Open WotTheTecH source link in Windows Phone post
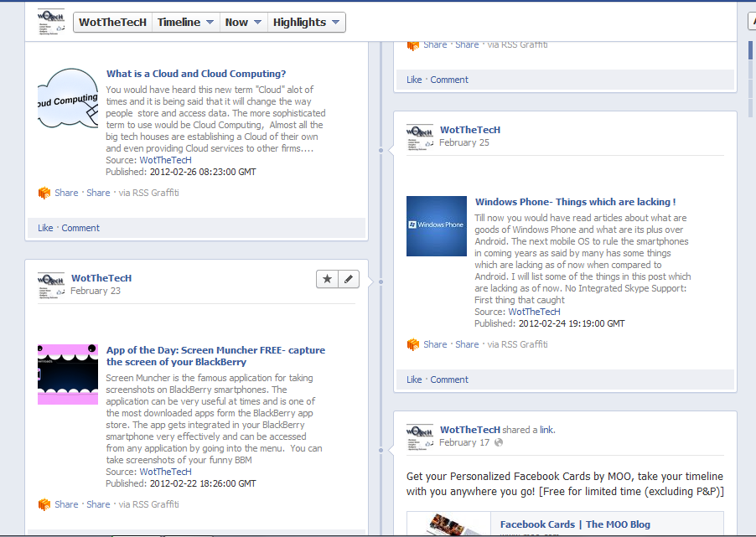This screenshot has width=756, height=537. 534,312
